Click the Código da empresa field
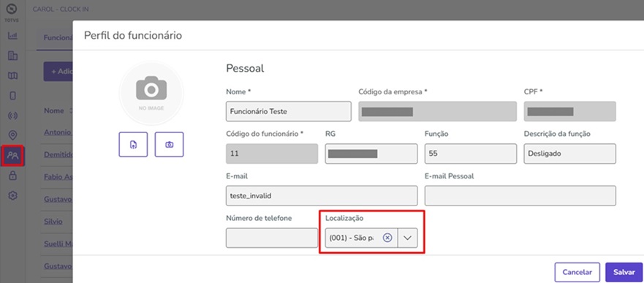644x283 pixels. 437,111
